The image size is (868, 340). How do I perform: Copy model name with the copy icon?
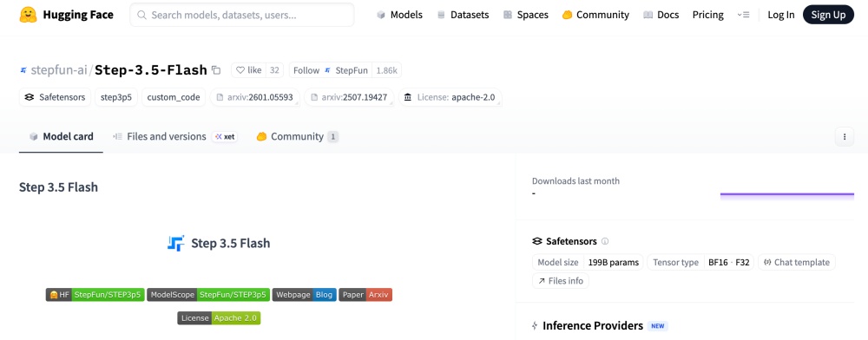216,70
